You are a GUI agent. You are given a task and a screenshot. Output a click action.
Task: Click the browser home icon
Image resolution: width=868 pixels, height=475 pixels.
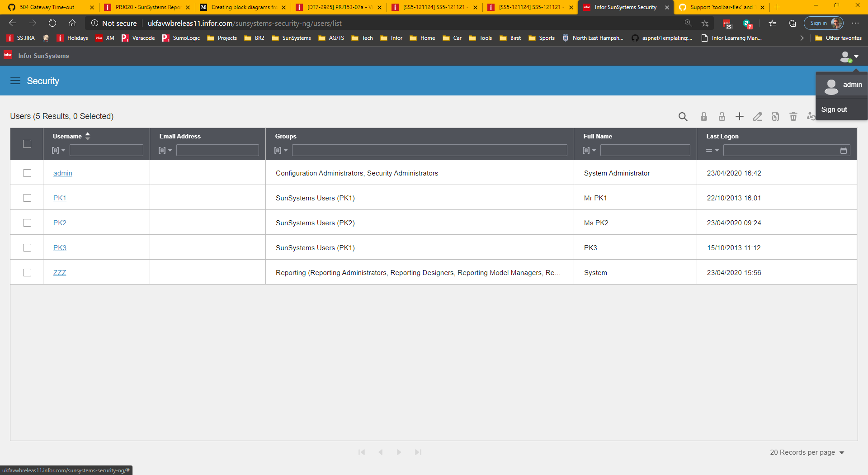72,23
